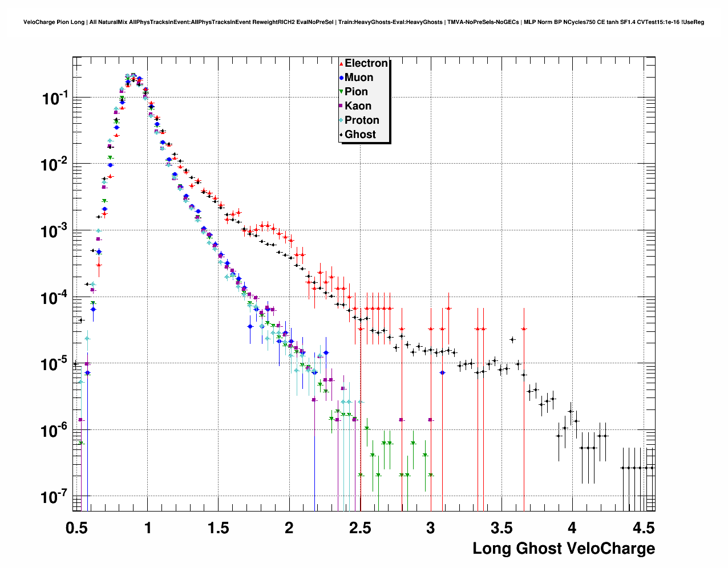Click the VeloCharge Pion Long plot title
Screen dimensions: 728x568
(x=363, y=22)
